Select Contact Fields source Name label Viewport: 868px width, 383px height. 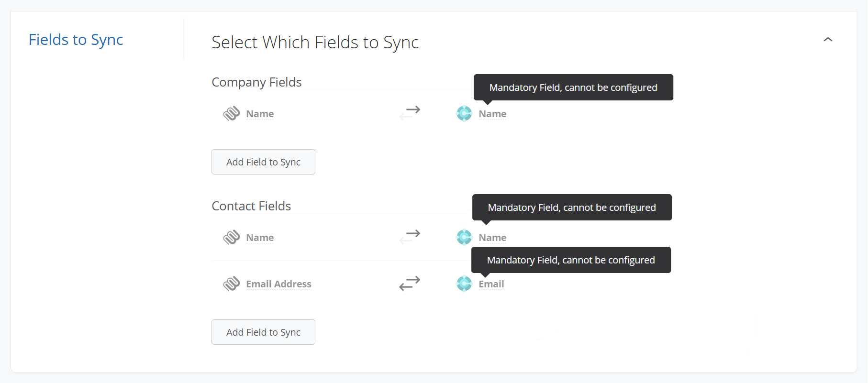(x=260, y=238)
